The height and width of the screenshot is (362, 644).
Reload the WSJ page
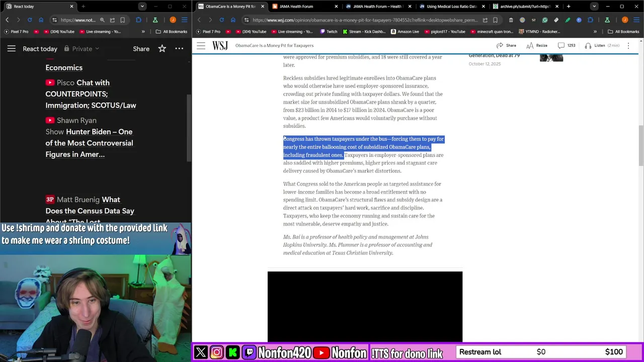pyautogui.click(x=221, y=20)
